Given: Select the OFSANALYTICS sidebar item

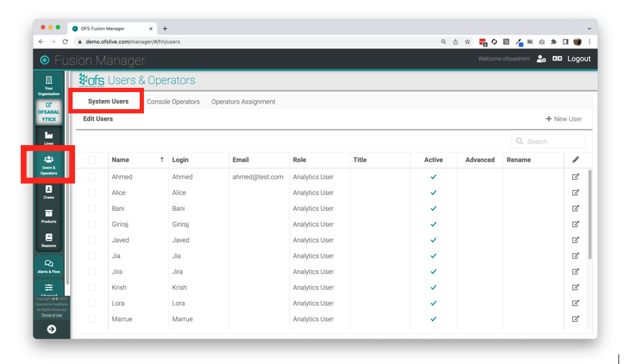Looking at the screenshot, I should tap(48, 111).
